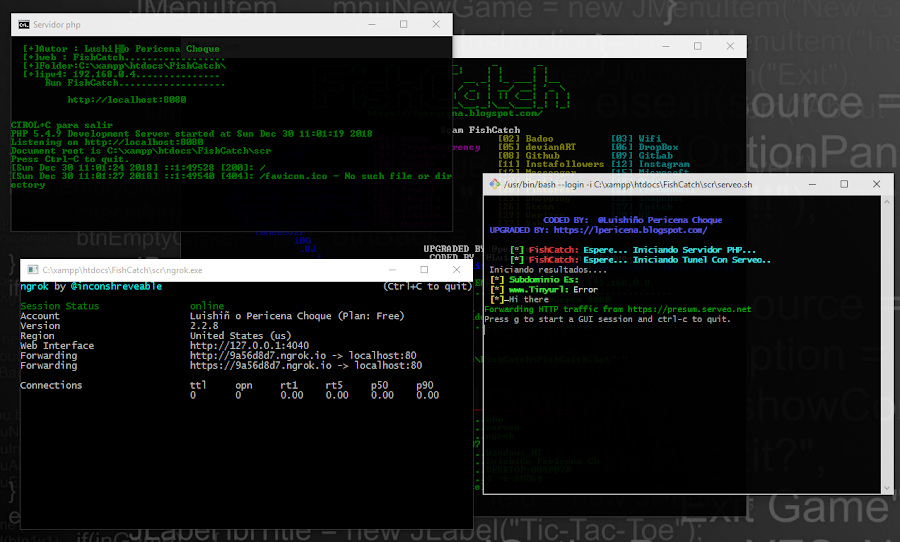Click the ngrok Account row value
The image size is (900, 542).
(x=297, y=316)
